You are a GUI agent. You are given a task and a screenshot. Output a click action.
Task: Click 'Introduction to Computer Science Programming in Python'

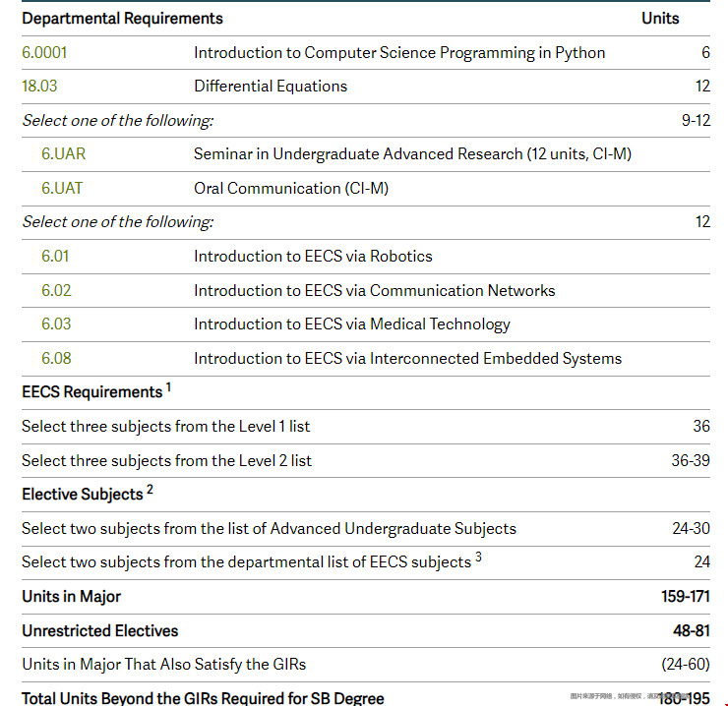(399, 52)
